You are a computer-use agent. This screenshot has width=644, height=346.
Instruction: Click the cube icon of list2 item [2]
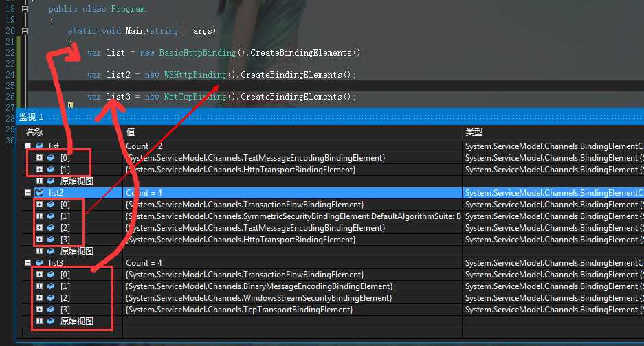pos(51,228)
